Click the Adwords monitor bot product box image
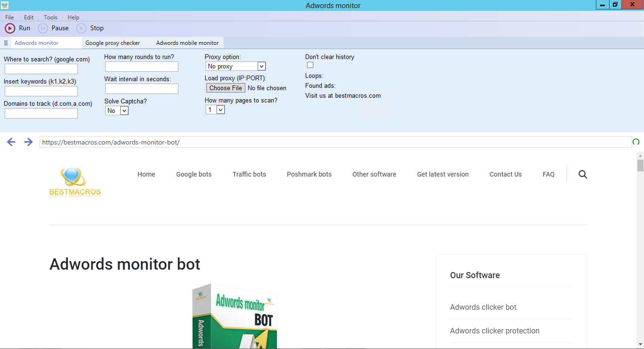The image size is (644, 349). coord(235,316)
